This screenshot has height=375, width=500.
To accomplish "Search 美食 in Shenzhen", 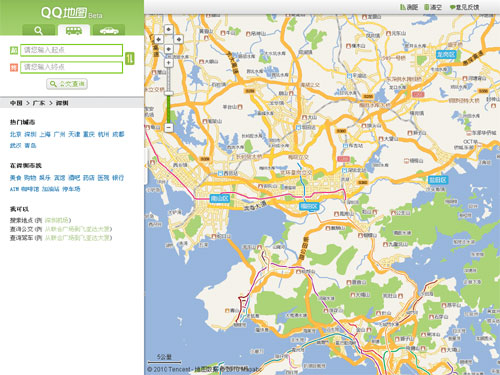I will click(16, 178).
